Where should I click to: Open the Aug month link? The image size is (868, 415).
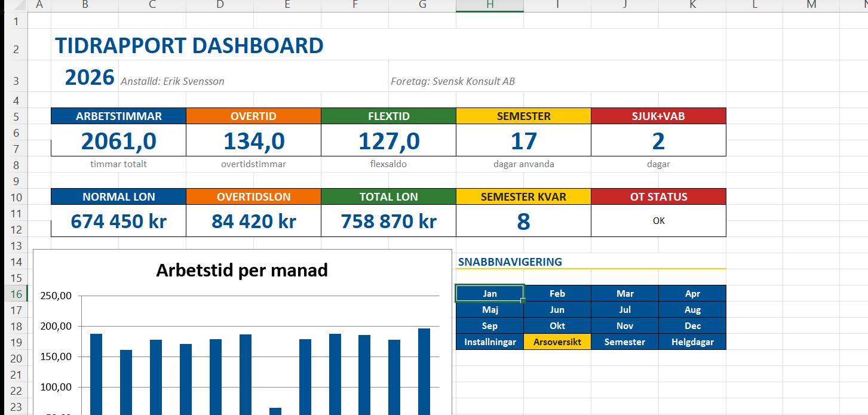(x=692, y=309)
